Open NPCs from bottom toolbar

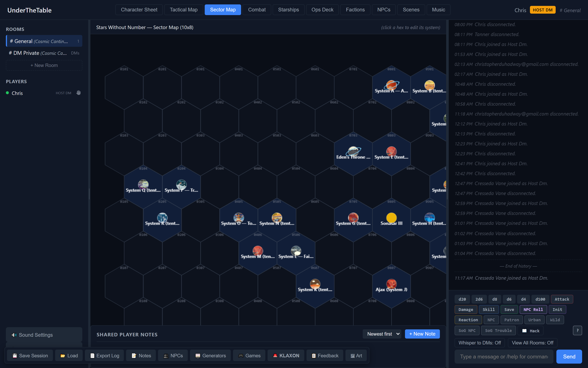click(173, 355)
